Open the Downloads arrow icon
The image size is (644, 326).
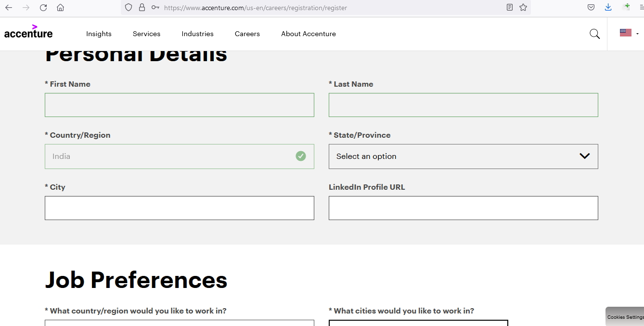pyautogui.click(x=608, y=7)
